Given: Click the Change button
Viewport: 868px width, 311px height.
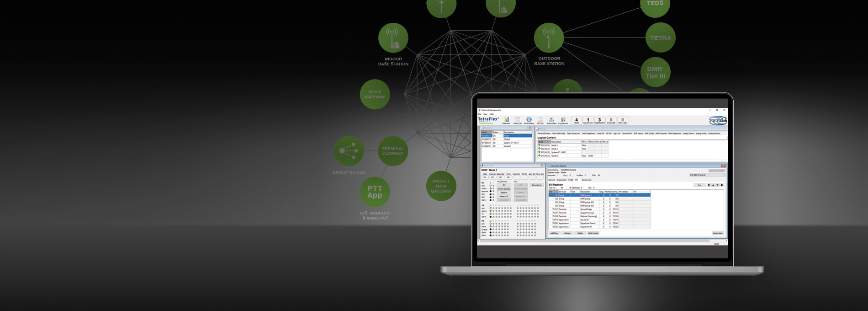Looking at the screenshot, I should tap(567, 233).
